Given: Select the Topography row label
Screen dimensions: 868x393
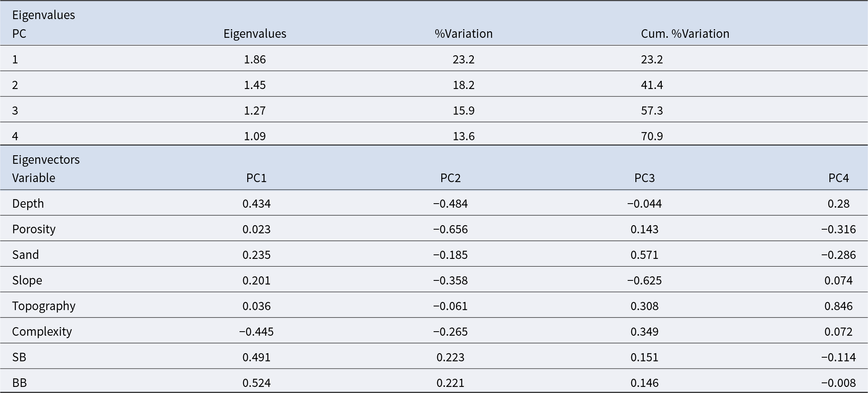Looking at the screenshot, I should tap(44, 306).
